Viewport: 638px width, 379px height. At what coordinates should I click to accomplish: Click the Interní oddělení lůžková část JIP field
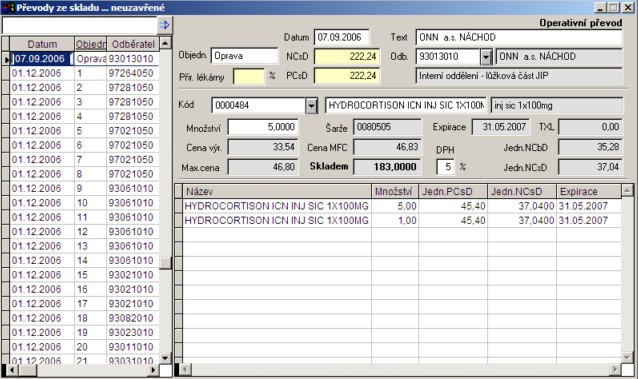point(519,76)
